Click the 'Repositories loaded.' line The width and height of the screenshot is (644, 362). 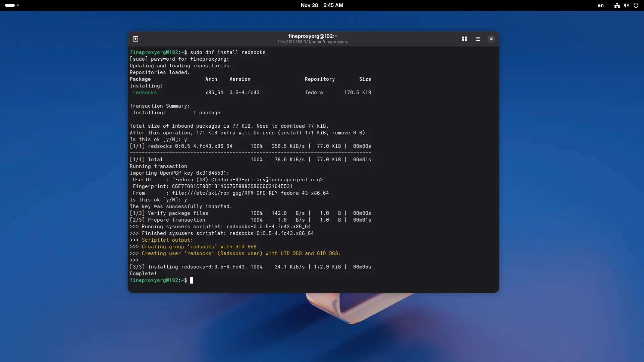(160, 72)
